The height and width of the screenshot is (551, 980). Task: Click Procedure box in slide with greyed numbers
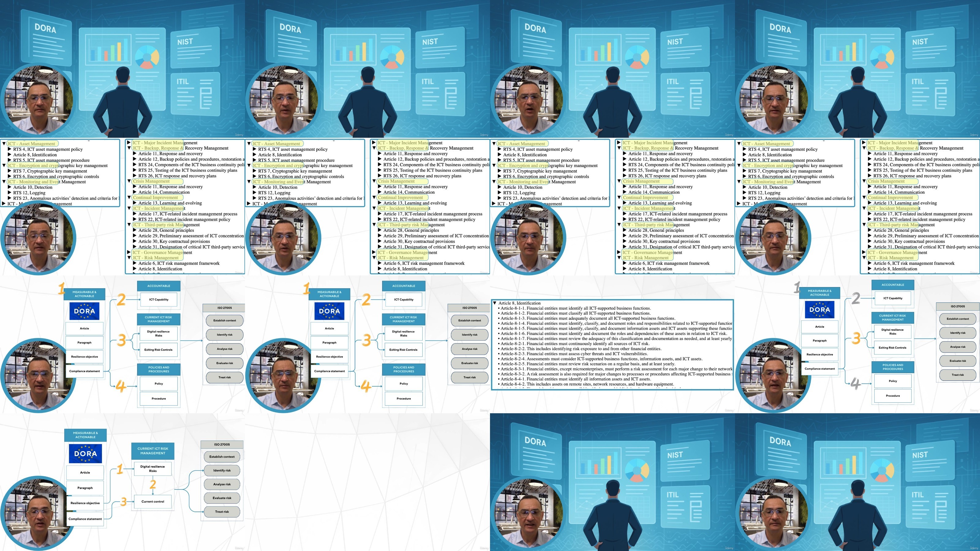(892, 396)
